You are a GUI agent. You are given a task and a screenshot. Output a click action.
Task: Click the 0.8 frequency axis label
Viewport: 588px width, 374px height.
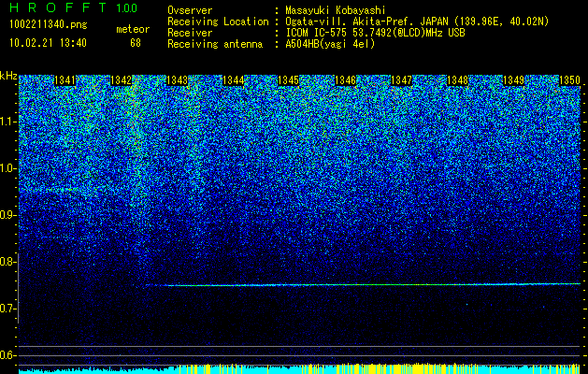8,262
